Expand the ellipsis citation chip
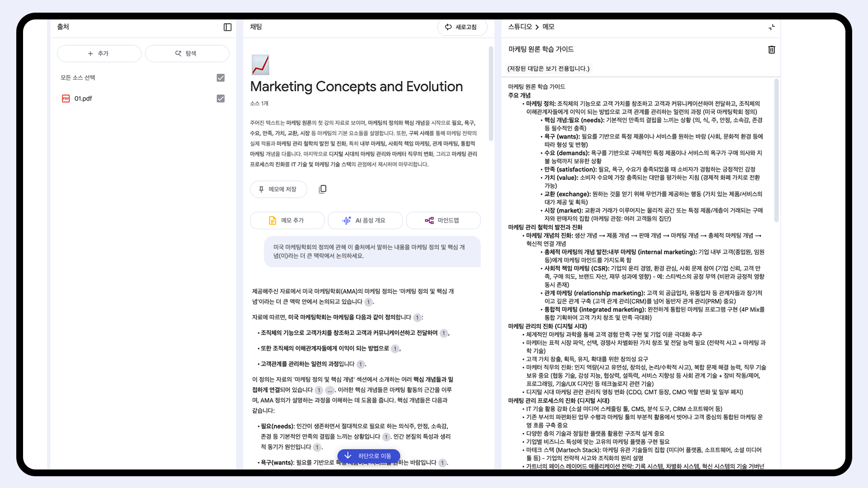Viewport: 868px width, 488px height. point(330,390)
